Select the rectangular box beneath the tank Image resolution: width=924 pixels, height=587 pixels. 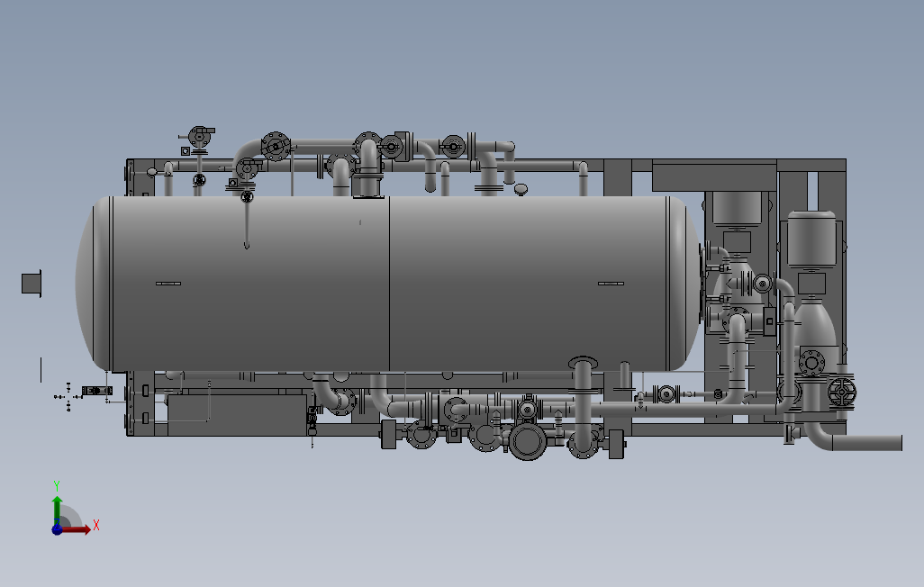click(237, 416)
